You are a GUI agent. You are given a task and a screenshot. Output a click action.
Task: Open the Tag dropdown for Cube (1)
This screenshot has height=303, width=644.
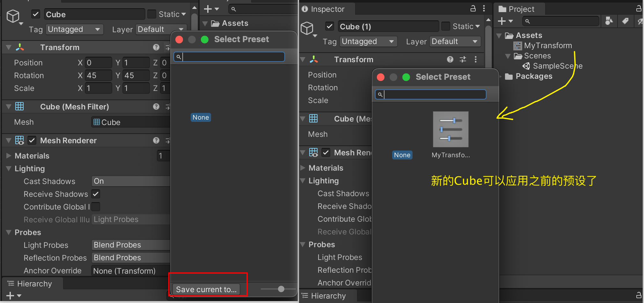tap(368, 41)
